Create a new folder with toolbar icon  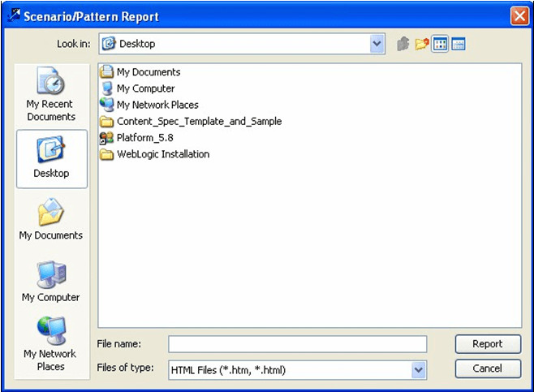[422, 44]
